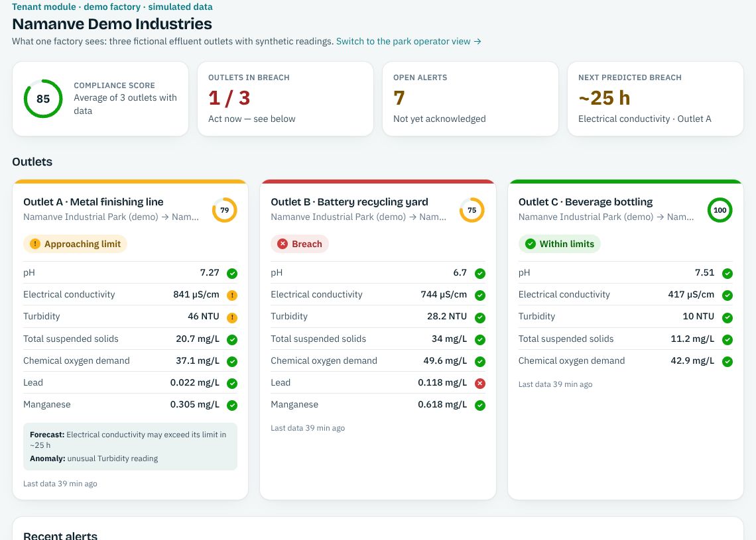Click Outlet A turbidity warning icon
756x540 pixels.
pyautogui.click(x=232, y=317)
